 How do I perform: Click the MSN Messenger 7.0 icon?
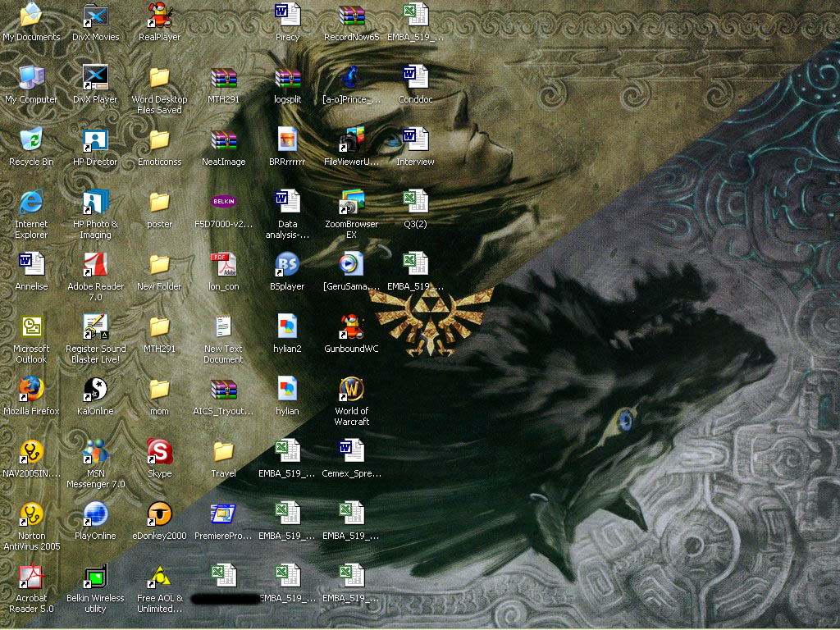(95, 452)
